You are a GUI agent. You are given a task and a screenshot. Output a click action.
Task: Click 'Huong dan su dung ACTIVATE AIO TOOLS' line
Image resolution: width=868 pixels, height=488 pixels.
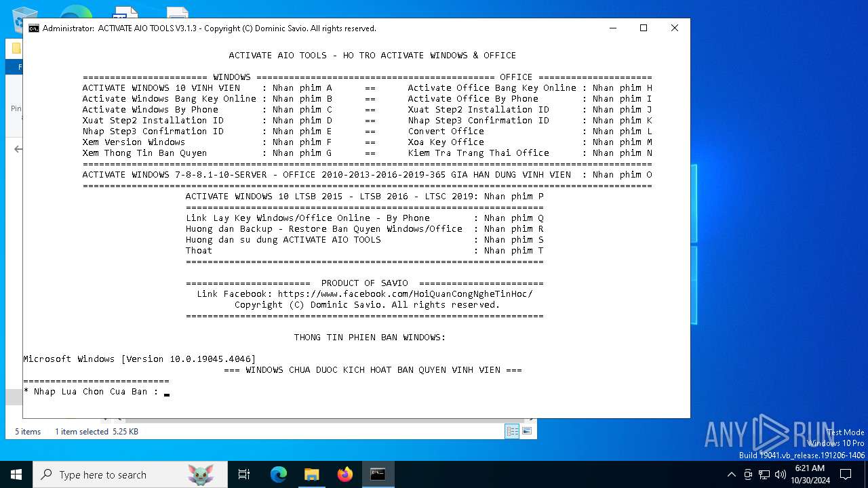click(365, 240)
